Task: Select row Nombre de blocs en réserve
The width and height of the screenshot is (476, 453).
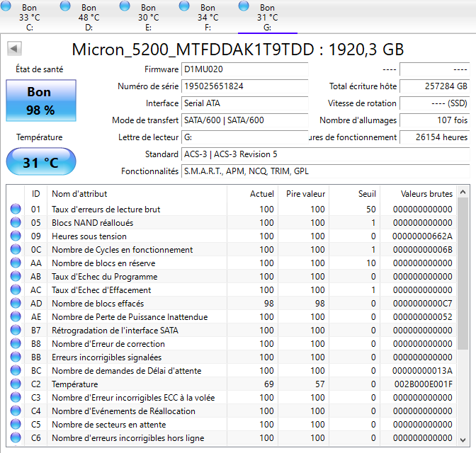Action: pyautogui.click(x=232, y=263)
